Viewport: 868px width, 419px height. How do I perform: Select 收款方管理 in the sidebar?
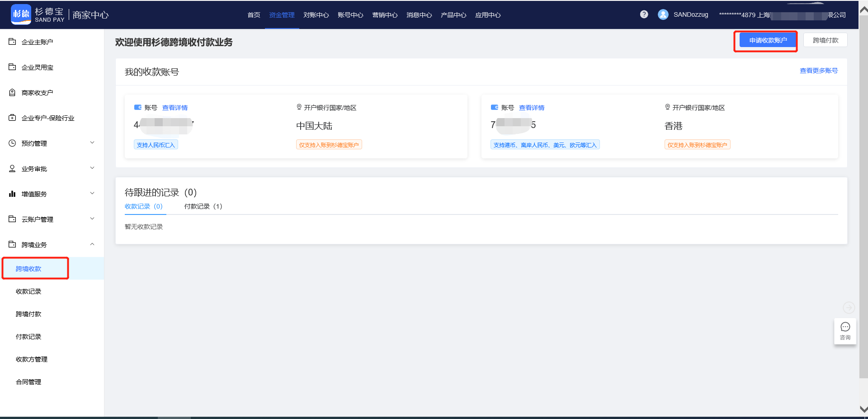click(x=32, y=359)
